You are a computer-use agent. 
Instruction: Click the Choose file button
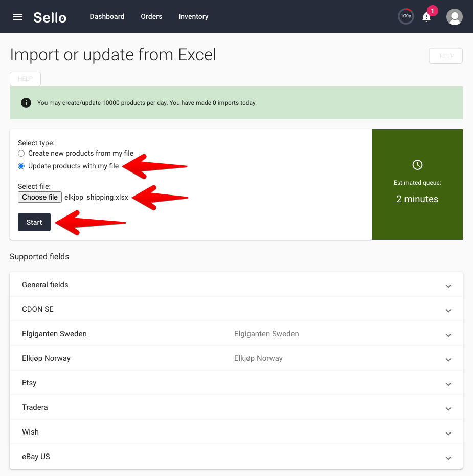click(40, 197)
